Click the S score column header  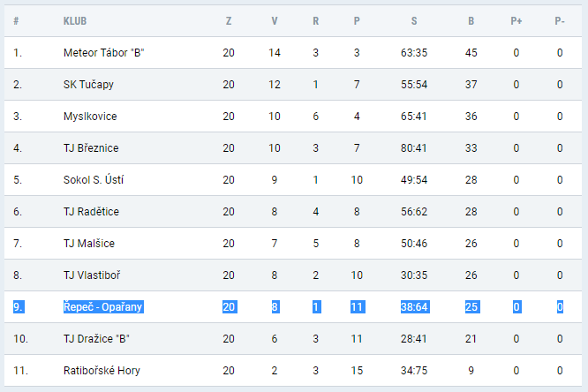(414, 21)
